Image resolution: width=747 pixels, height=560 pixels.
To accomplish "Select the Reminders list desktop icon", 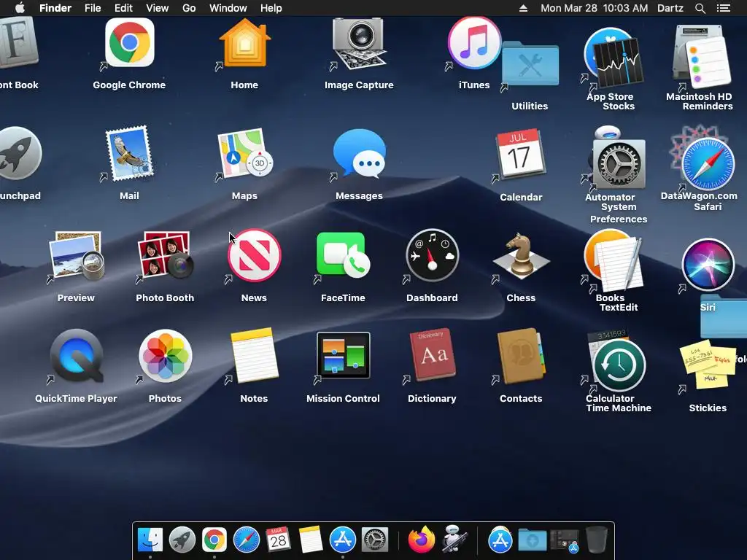I will 708,62.
